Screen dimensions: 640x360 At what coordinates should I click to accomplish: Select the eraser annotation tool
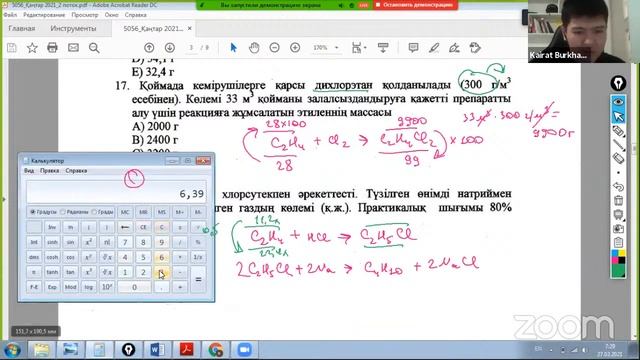coord(618,158)
